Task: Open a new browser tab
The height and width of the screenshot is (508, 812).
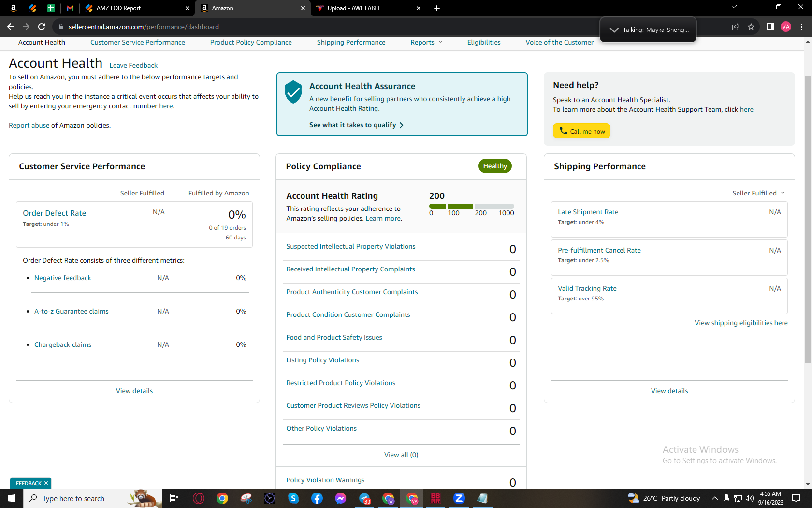Action: (x=437, y=8)
